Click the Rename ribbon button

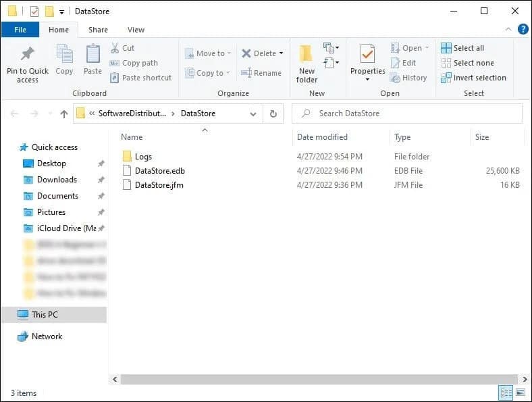click(x=261, y=73)
